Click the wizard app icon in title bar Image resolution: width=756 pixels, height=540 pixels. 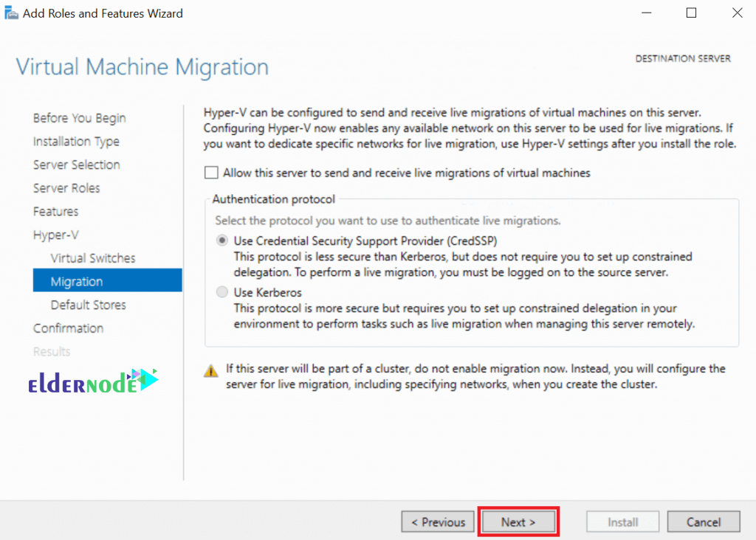pos(11,13)
